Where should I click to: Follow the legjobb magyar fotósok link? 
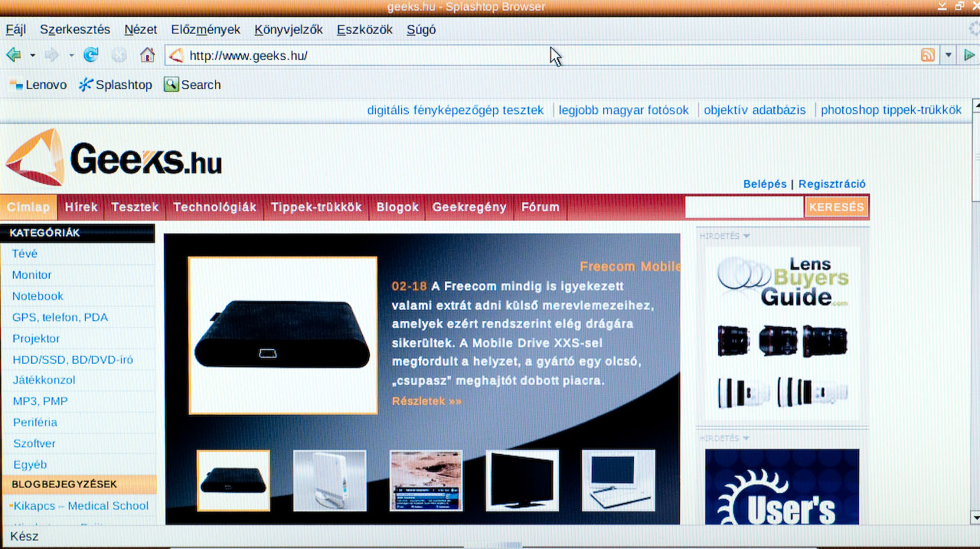[624, 110]
